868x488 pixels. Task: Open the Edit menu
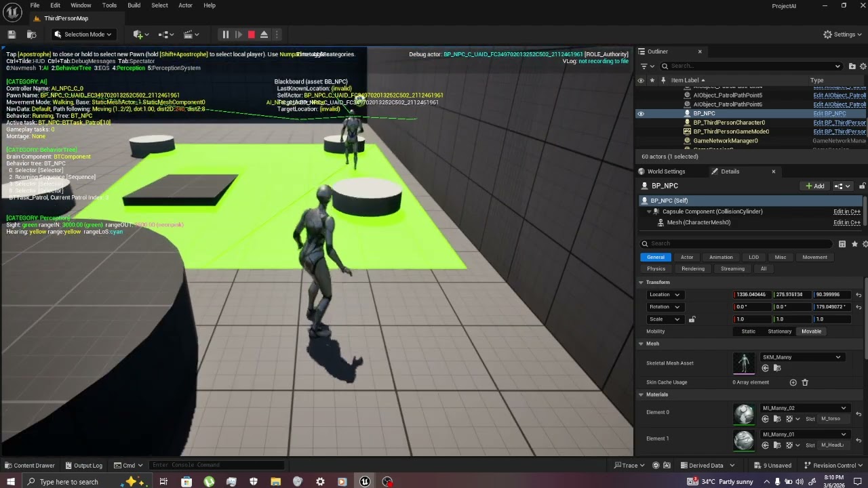pos(55,5)
